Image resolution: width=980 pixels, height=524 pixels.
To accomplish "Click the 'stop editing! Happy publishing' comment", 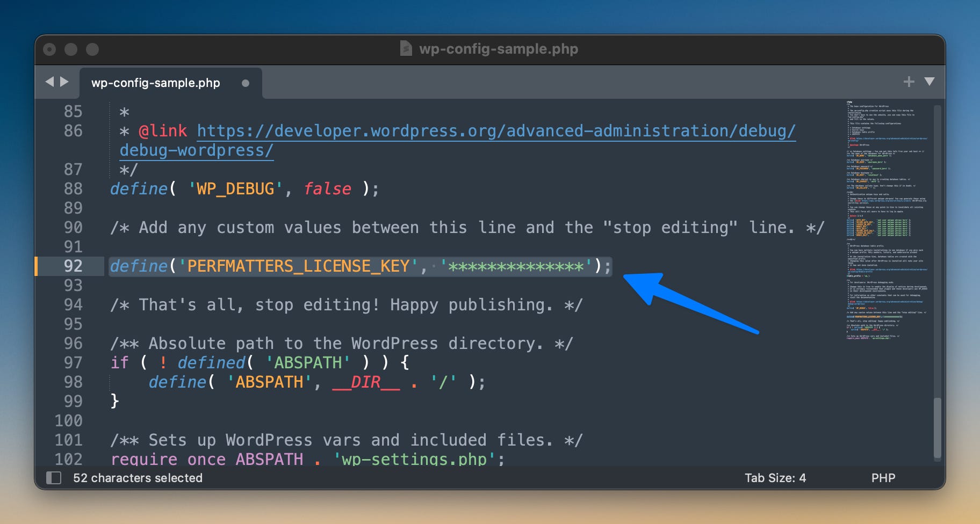I will (x=346, y=305).
